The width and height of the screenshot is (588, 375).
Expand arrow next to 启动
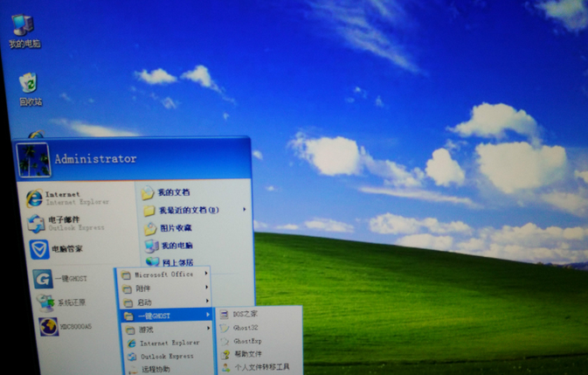point(207,301)
